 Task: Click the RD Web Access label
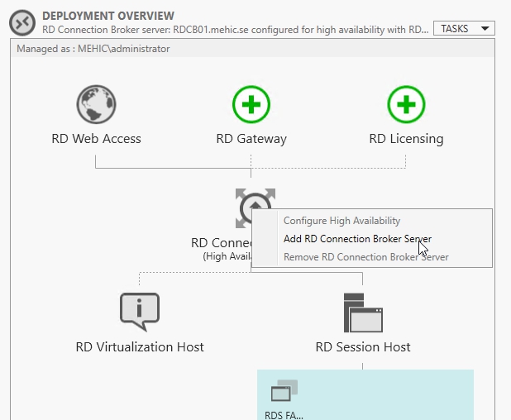point(96,139)
